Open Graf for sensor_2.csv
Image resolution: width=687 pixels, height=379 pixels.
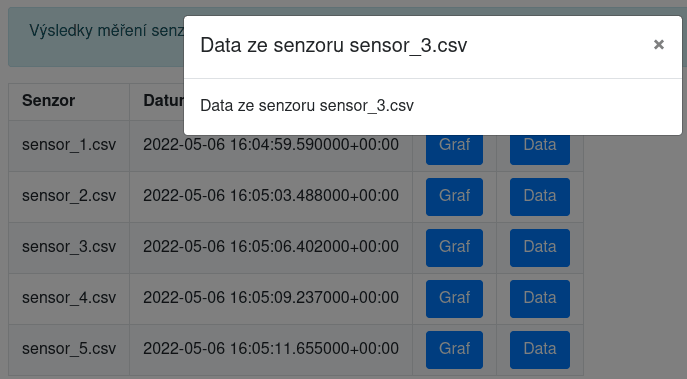click(x=454, y=197)
